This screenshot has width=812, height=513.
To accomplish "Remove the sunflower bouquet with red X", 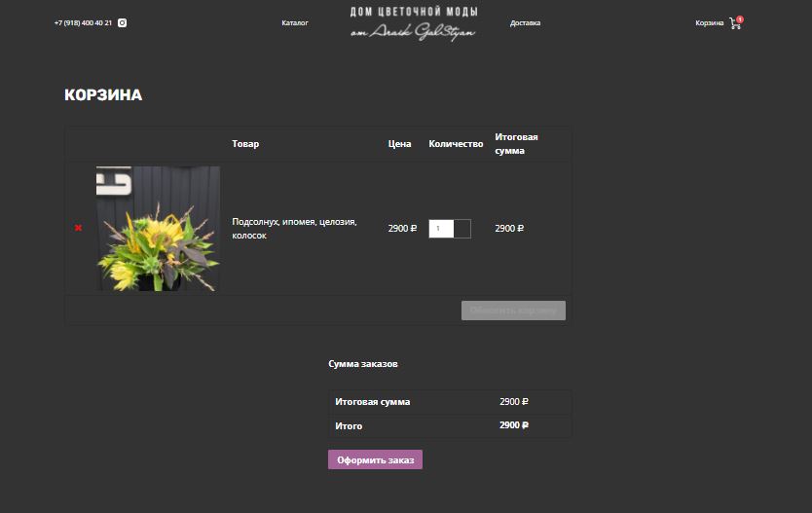I will [x=78, y=228].
